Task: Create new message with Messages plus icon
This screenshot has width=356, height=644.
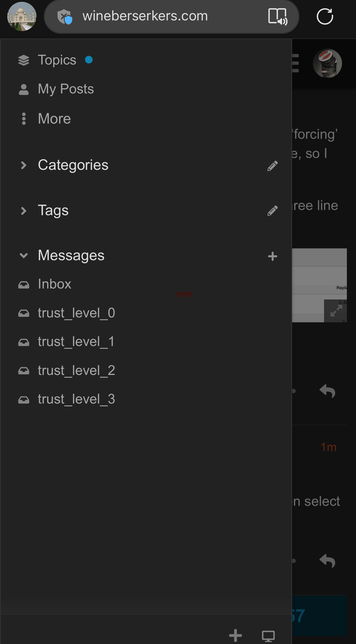Action: click(272, 256)
